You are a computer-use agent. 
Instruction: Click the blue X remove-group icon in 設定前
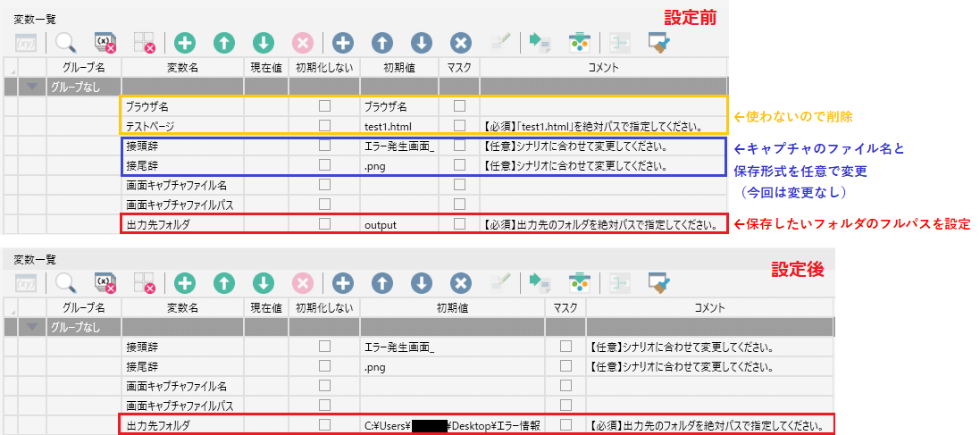pos(461,43)
